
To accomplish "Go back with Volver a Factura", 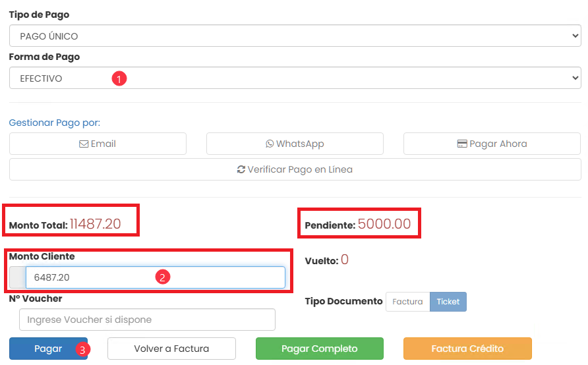I will [x=171, y=349].
